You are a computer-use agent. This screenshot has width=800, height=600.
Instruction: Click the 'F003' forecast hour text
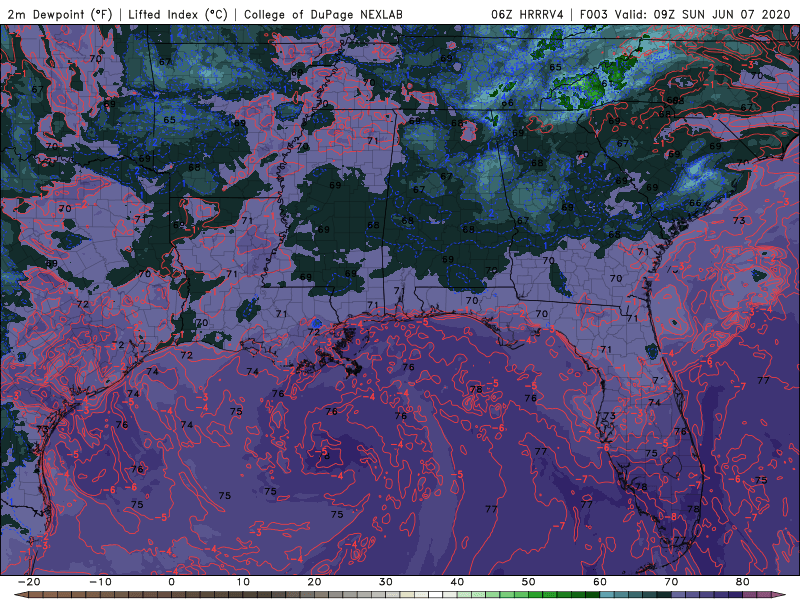click(x=593, y=14)
